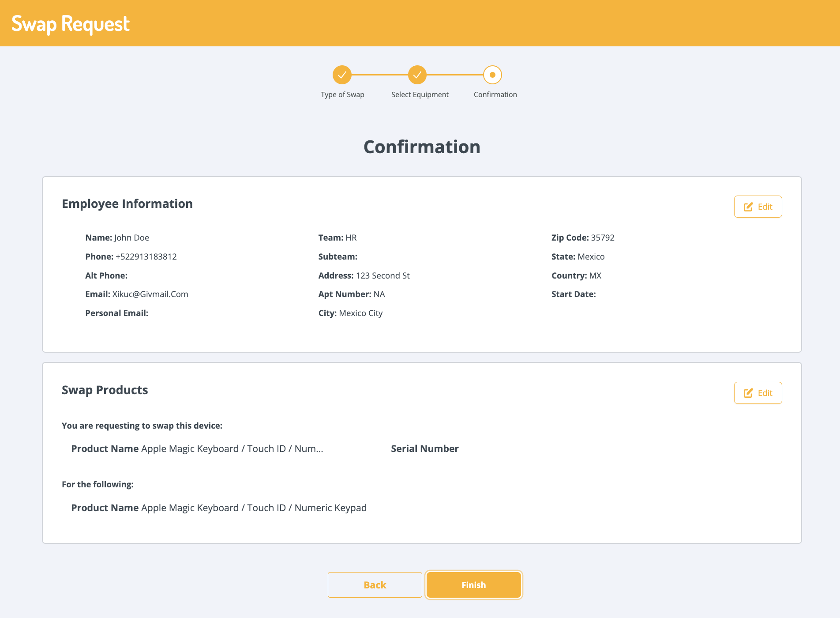Click the email Xikuc@Givmail.Com
The image size is (840, 618).
pos(150,294)
